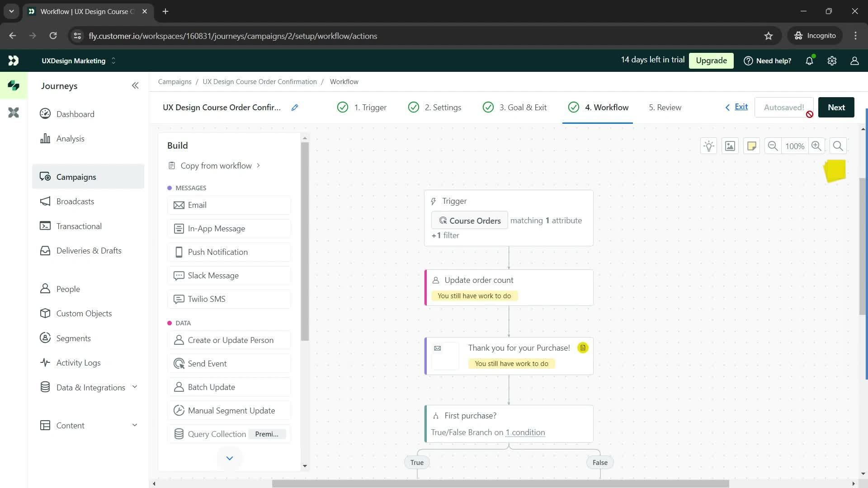This screenshot has width=868, height=488.
Task: Click the Course Orders trigger node
Action: click(470, 221)
